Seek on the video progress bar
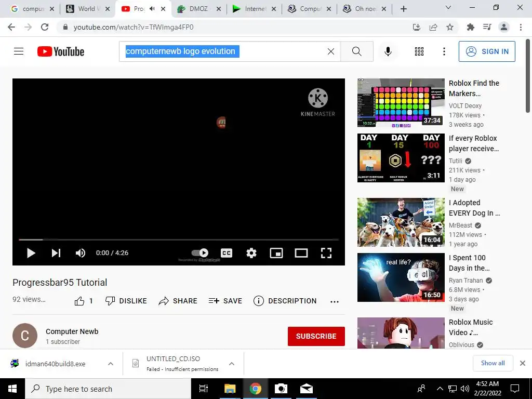Screen dimensions: 532x399 tap(179, 240)
